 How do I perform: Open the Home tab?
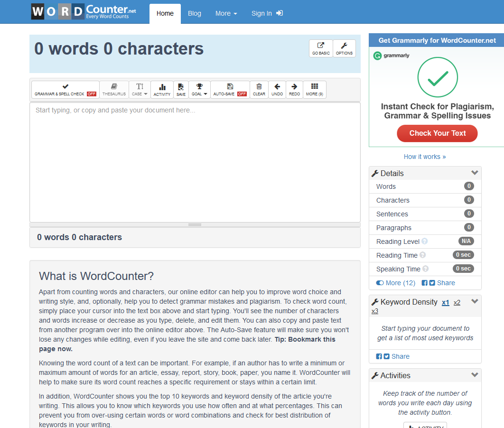[x=165, y=13]
